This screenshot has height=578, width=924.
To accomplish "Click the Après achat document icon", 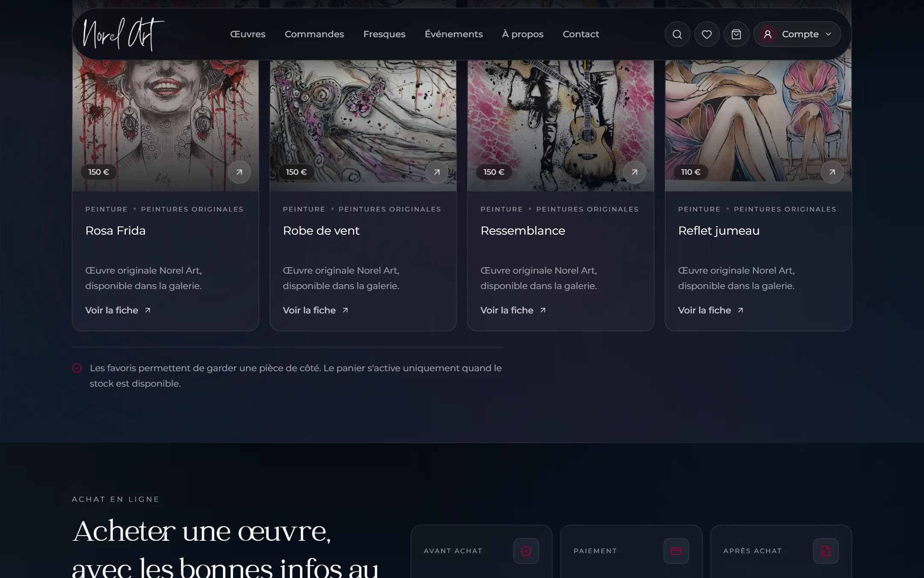I will click(x=826, y=551).
